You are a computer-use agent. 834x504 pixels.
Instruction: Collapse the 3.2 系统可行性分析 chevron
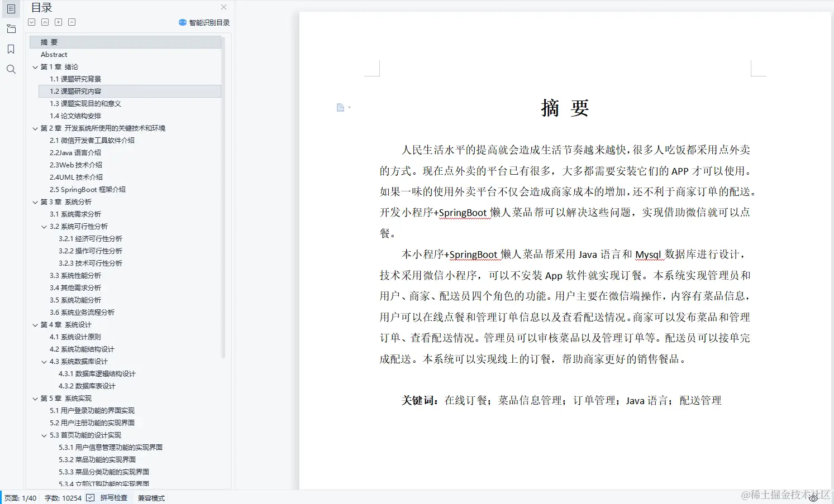pos(44,227)
